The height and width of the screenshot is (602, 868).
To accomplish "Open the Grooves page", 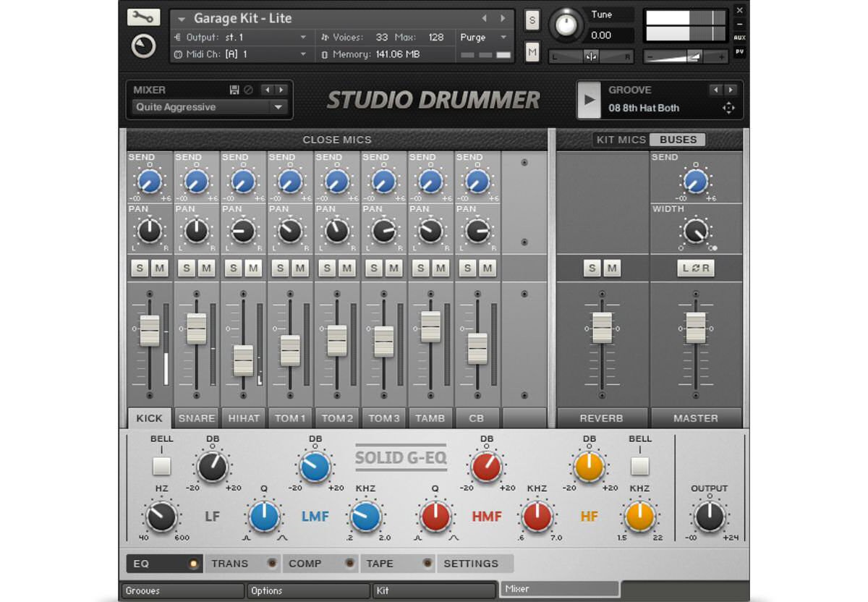I will coord(183,590).
